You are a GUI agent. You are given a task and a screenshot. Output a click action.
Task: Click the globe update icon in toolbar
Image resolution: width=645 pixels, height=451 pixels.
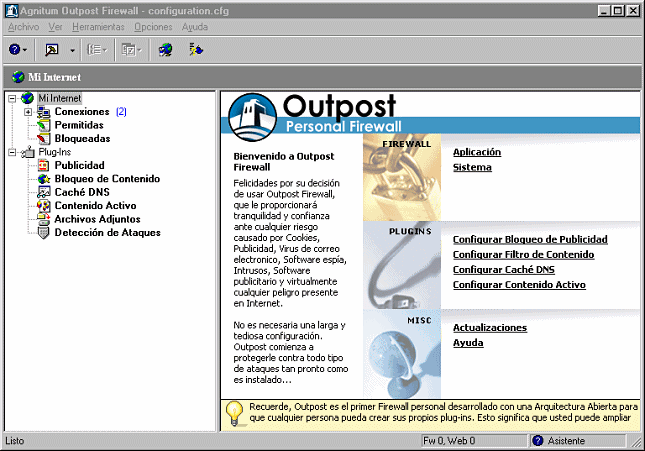pos(166,49)
